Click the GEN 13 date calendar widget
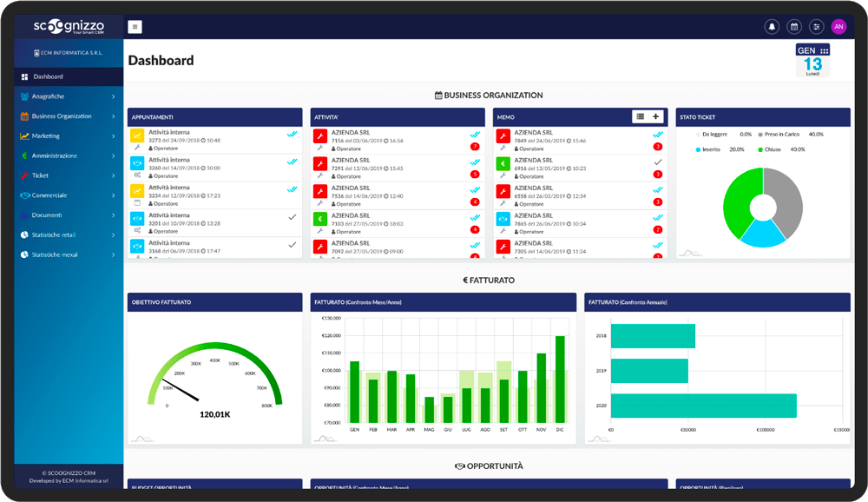This screenshot has width=868, height=502. coord(812,60)
